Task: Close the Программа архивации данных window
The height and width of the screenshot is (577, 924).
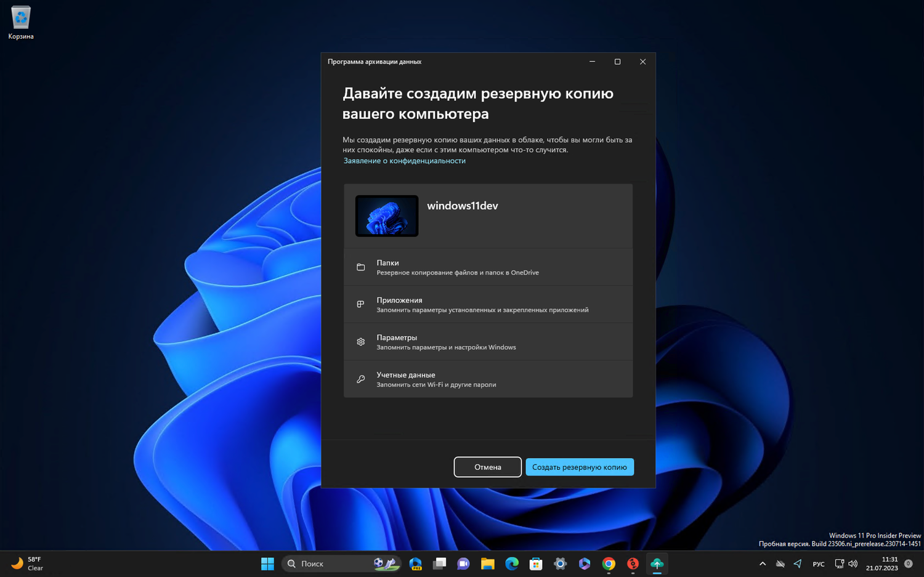Action: (642, 62)
